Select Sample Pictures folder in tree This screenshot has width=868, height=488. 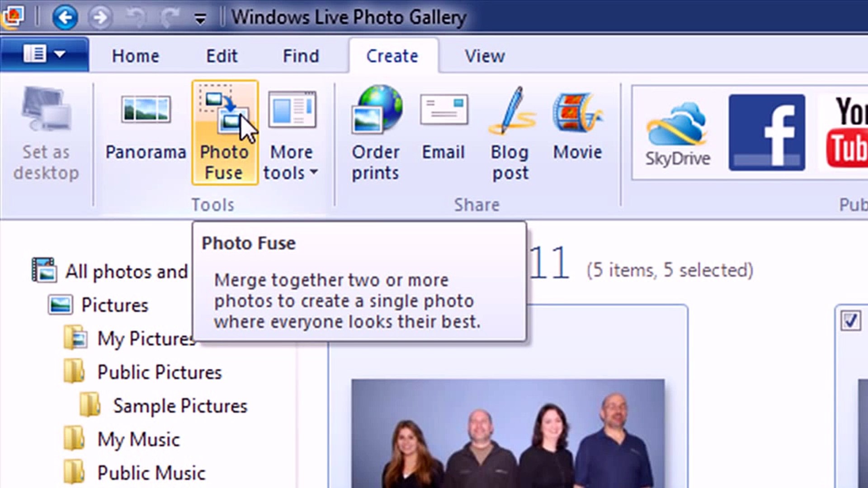pyautogui.click(x=180, y=406)
